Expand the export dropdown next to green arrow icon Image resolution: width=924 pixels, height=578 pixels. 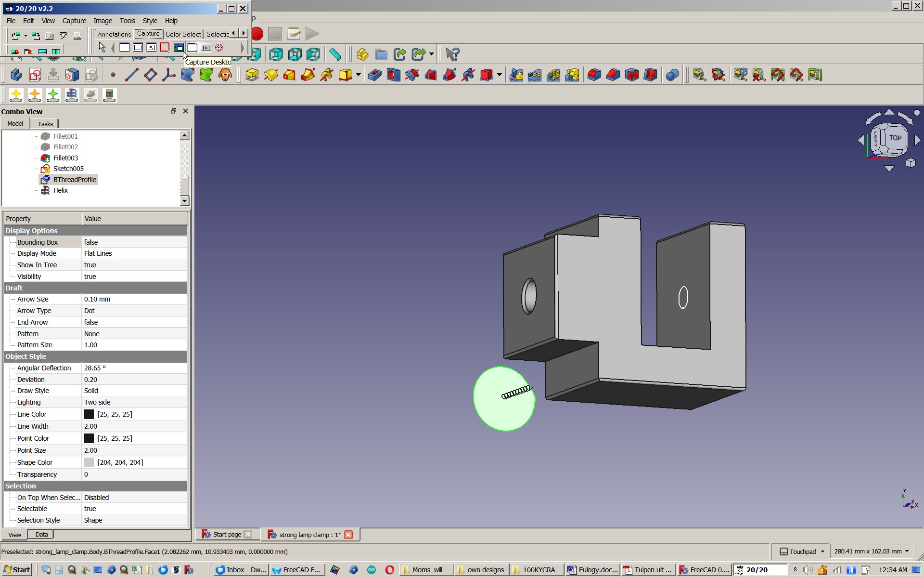coord(432,54)
